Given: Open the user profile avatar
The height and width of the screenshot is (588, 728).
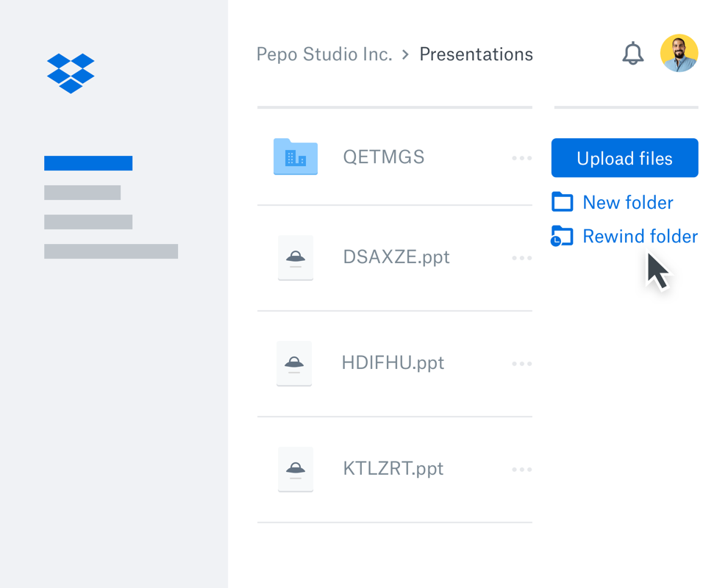Looking at the screenshot, I should (679, 53).
